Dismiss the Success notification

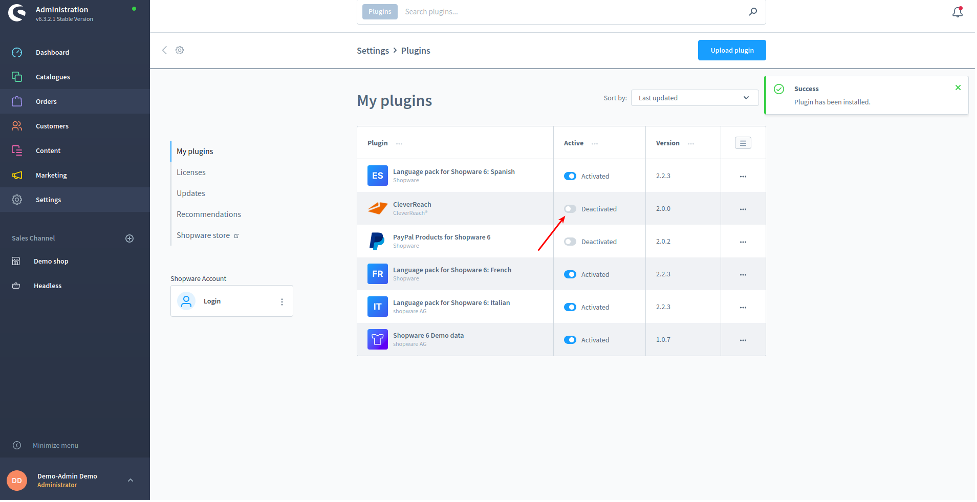click(957, 88)
